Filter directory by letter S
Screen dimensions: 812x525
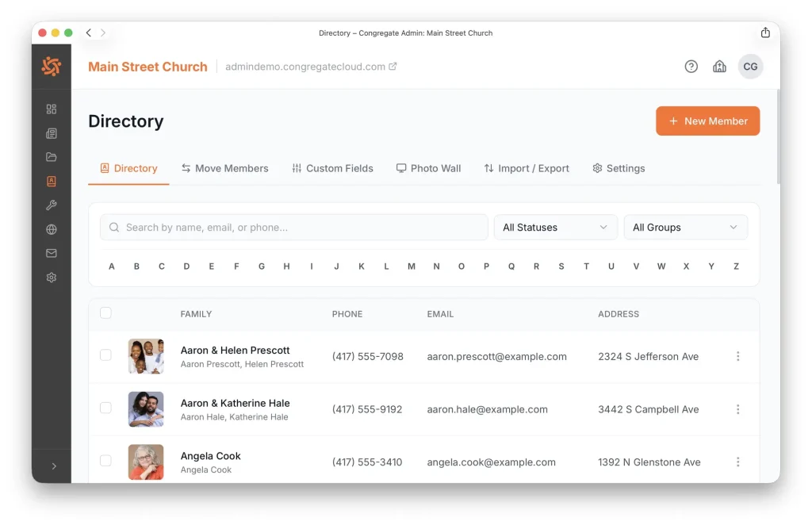(561, 266)
